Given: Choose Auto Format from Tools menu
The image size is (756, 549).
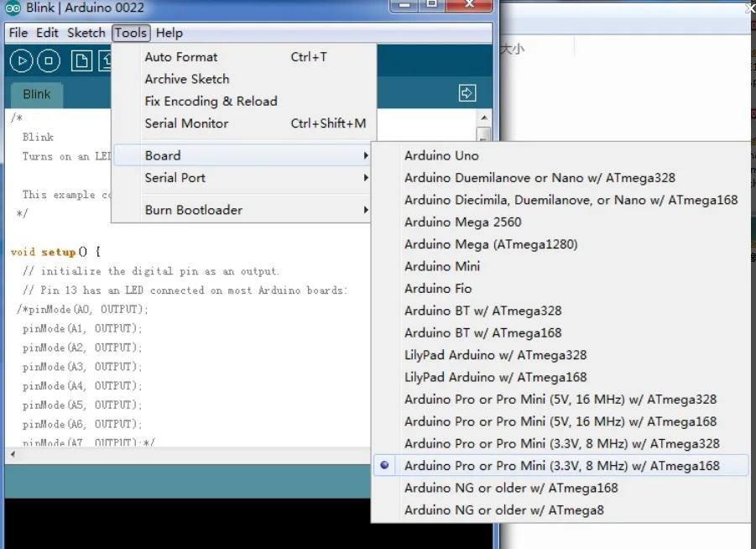Looking at the screenshot, I should pos(244,57).
